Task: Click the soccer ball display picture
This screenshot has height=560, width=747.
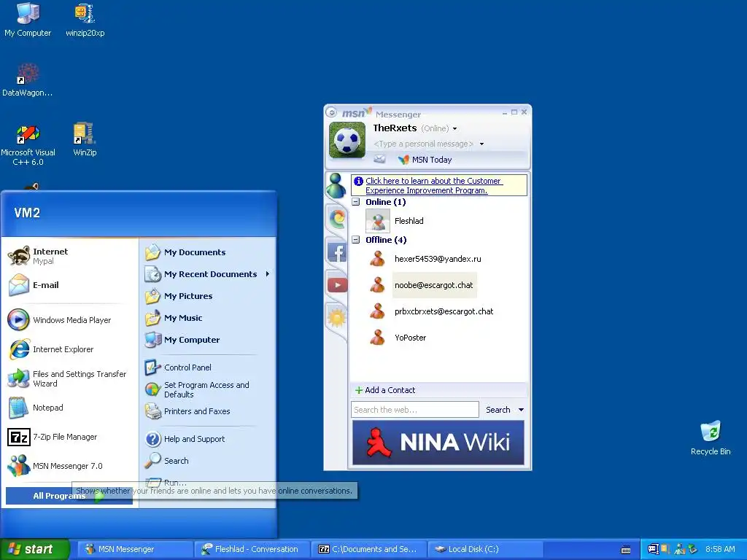Action: click(347, 139)
